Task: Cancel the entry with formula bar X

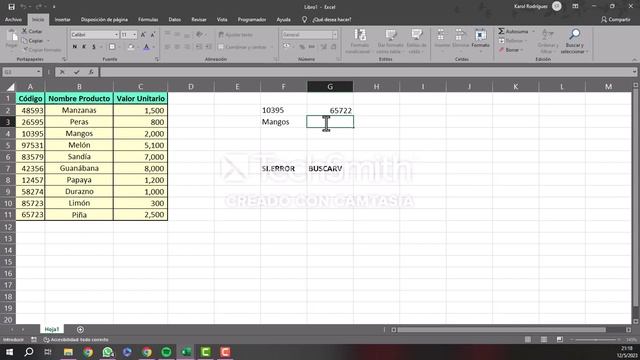Action: (x=62, y=72)
